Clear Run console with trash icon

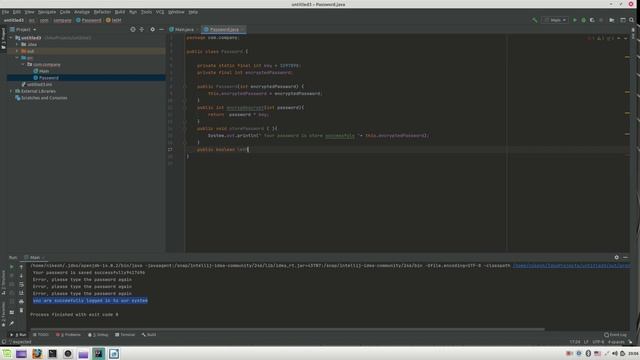coord(22,310)
